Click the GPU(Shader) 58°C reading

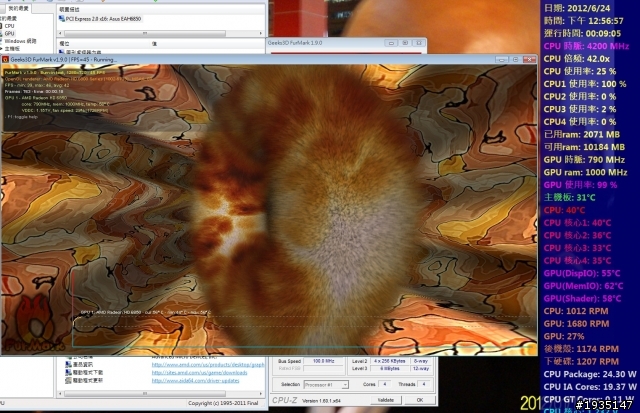[582, 299]
